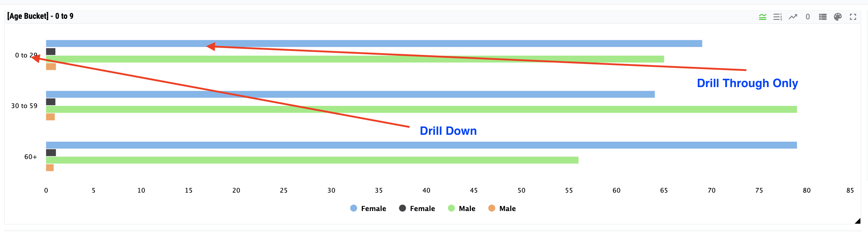Toggle the zero values display icon
Screen dimensions: 868x232
[x=808, y=17]
